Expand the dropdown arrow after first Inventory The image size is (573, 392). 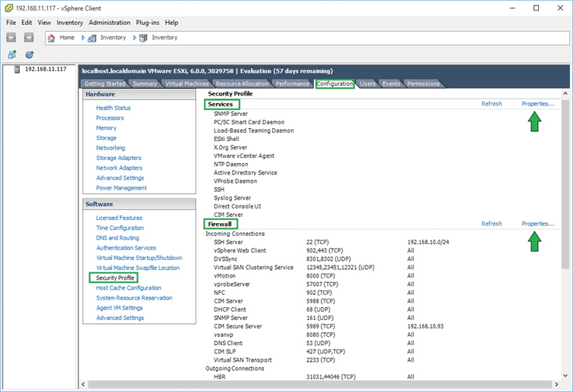pos(134,38)
